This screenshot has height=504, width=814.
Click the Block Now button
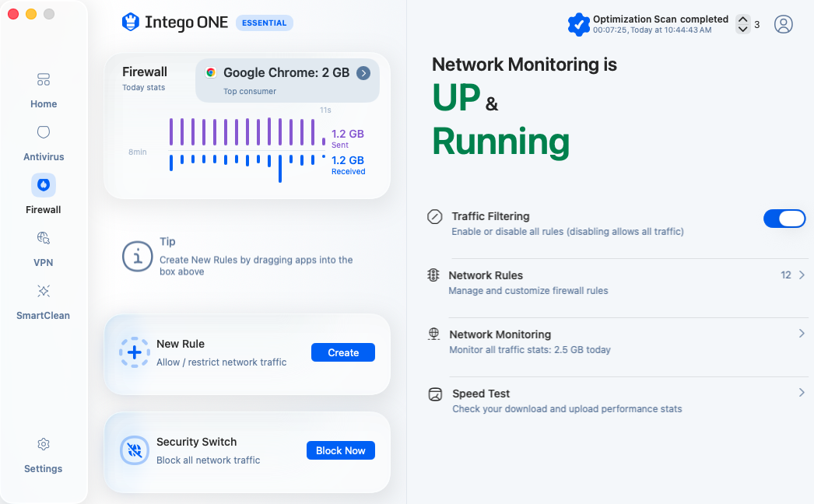click(341, 450)
